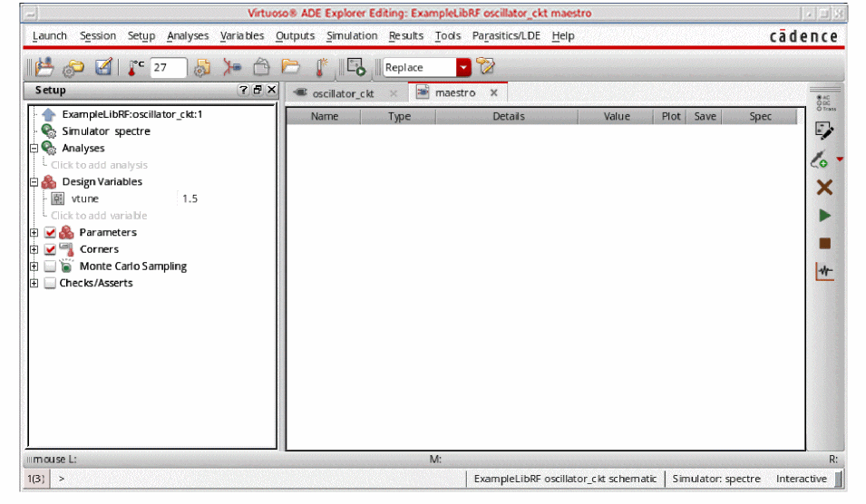Click the Setup panel help question mark
Image resolution: width=866 pixels, height=504 pixels.
243,90
